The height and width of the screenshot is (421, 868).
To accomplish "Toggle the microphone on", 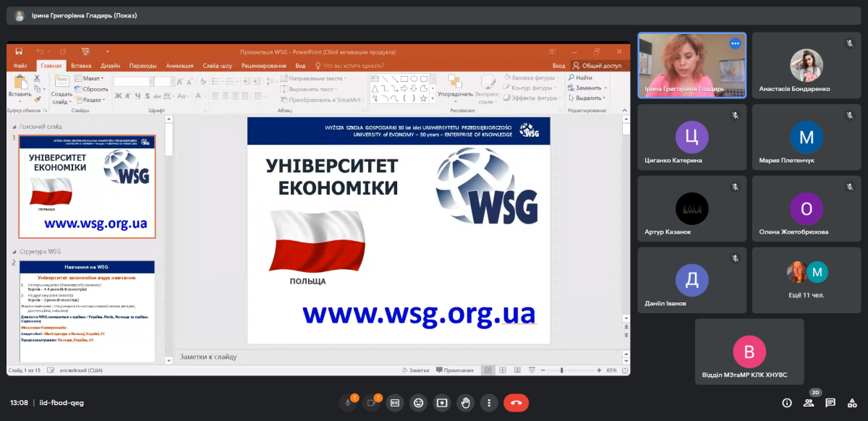I will pyautogui.click(x=348, y=402).
